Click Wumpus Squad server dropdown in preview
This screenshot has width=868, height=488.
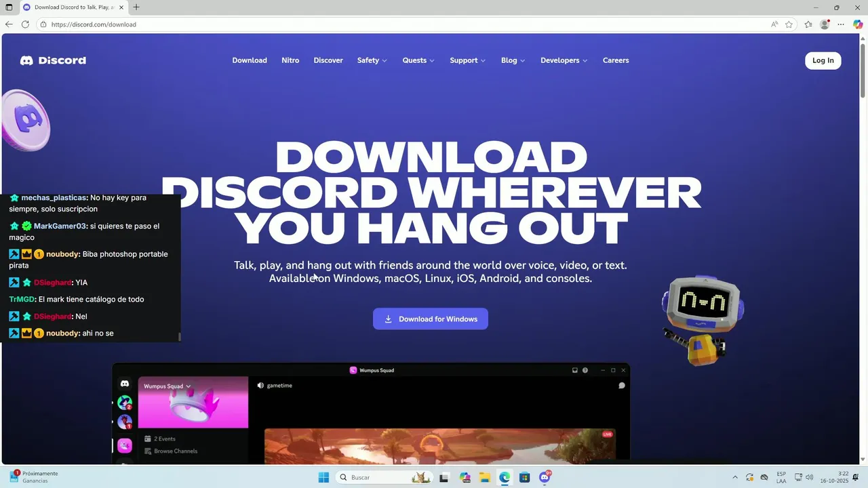click(167, 386)
